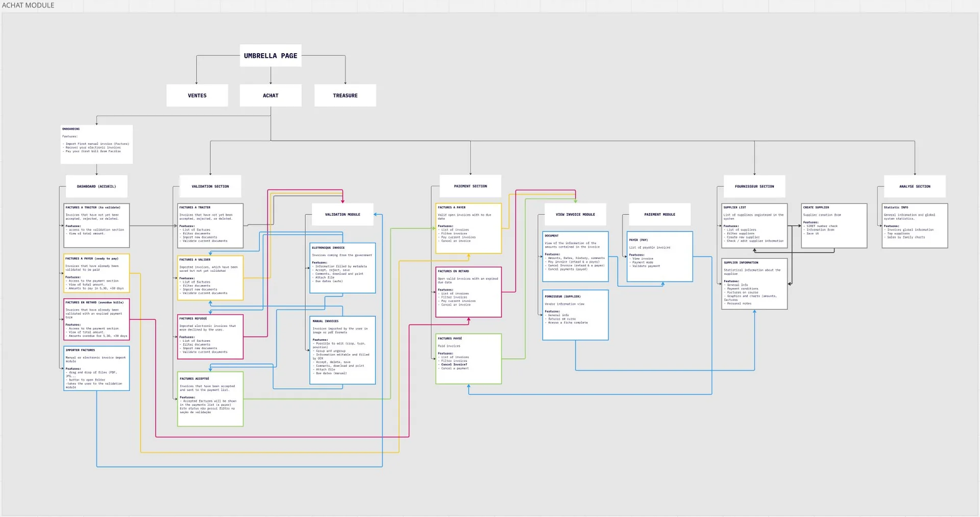Select the DOCUMENT card
This screenshot has width=980, height=517.
pyautogui.click(x=575, y=257)
